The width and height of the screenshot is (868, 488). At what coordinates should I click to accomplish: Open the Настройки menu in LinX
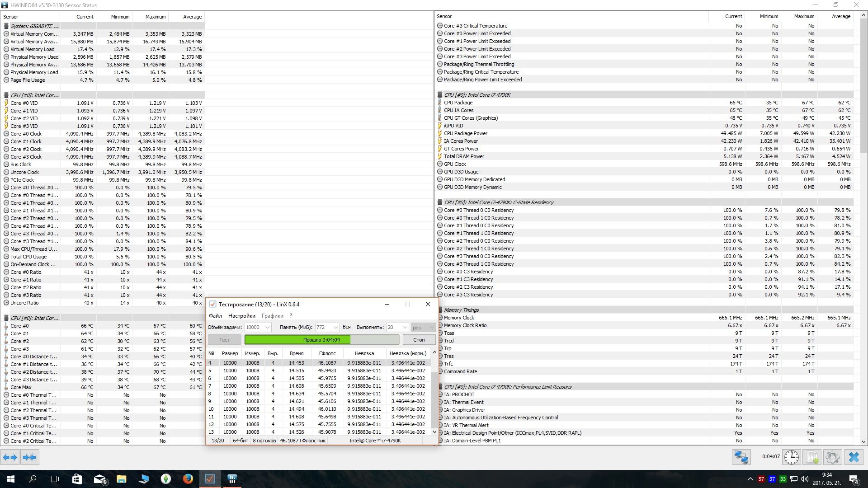tap(242, 316)
